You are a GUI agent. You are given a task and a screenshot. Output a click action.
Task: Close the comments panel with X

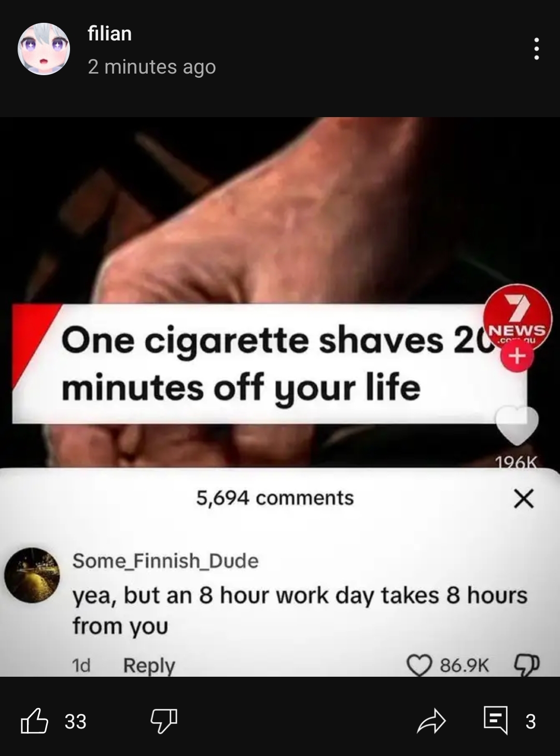click(x=524, y=498)
